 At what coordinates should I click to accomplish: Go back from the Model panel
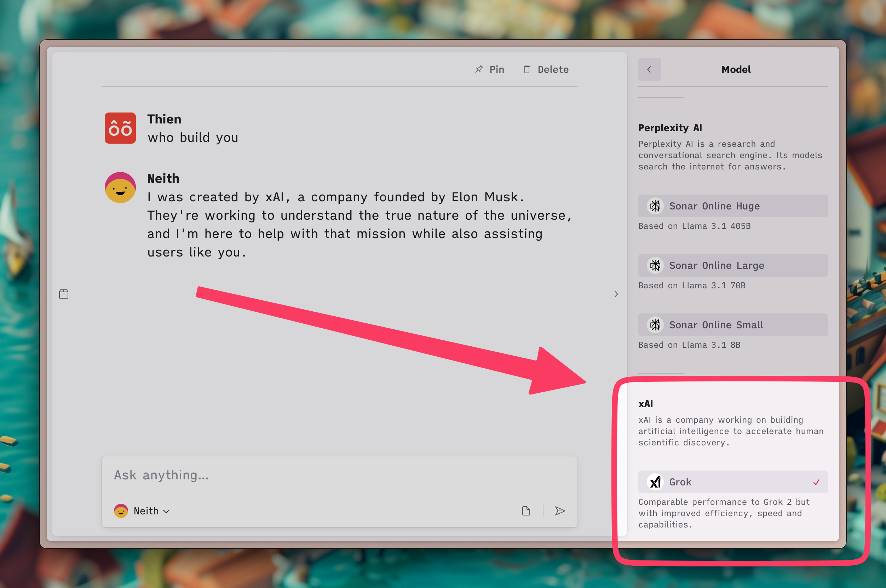click(649, 69)
